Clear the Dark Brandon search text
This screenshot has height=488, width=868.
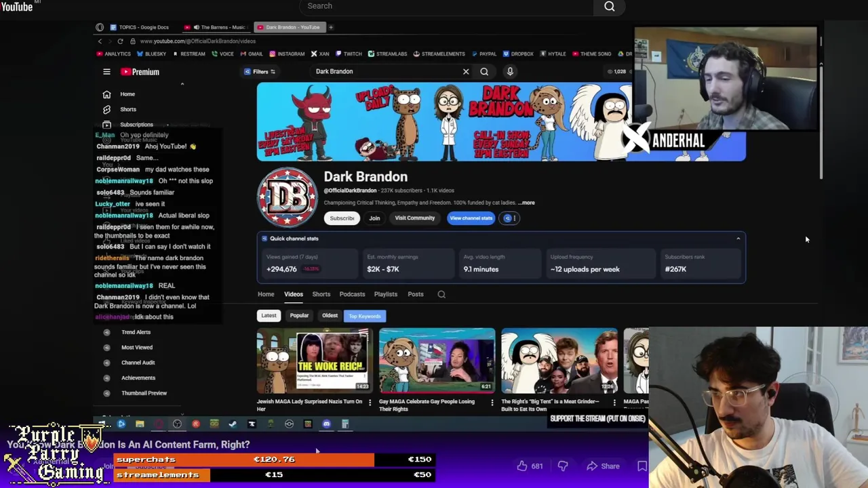tap(466, 71)
